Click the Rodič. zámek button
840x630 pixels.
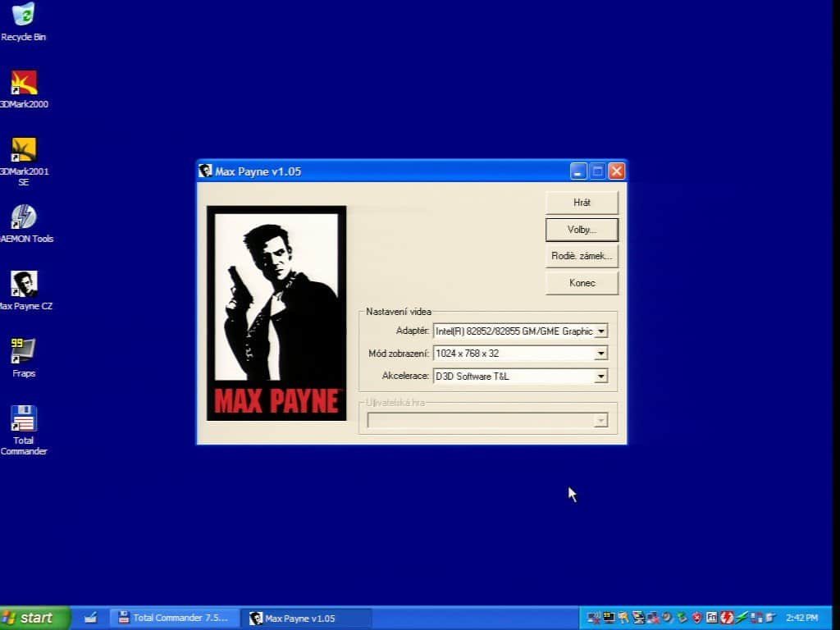582,256
